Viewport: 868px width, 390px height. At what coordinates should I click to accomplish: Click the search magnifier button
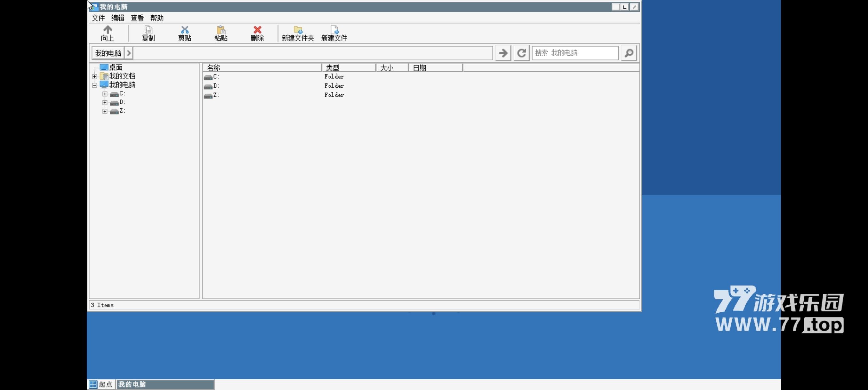pos(629,53)
